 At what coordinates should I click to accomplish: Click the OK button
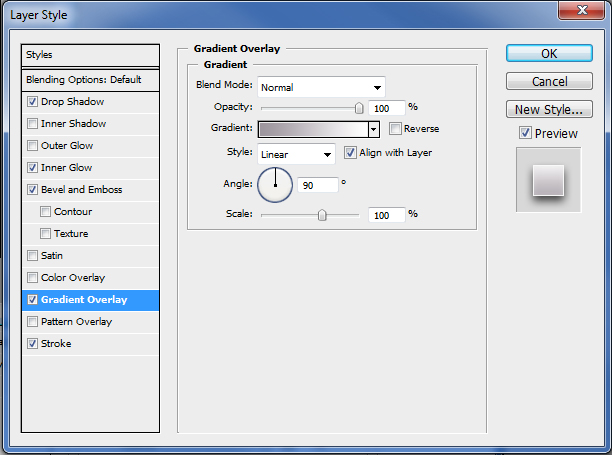[x=549, y=53]
